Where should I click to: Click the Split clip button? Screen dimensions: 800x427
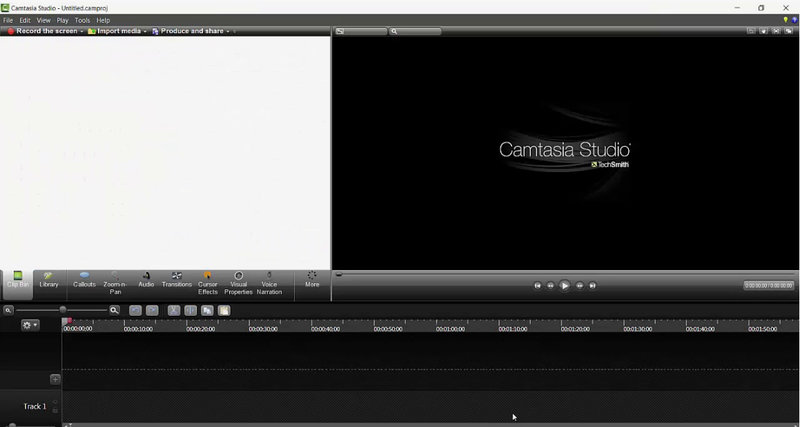click(190, 310)
